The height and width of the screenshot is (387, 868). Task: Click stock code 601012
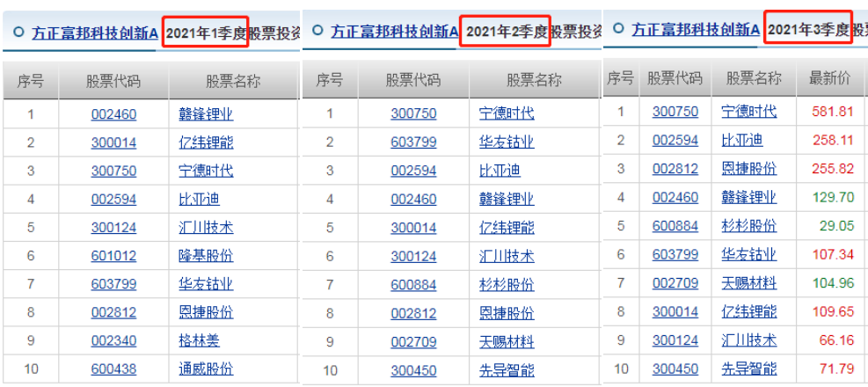(113, 255)
